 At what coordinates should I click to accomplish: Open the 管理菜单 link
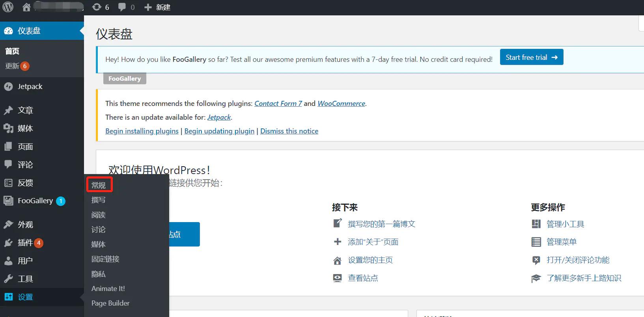coord(562,242)
